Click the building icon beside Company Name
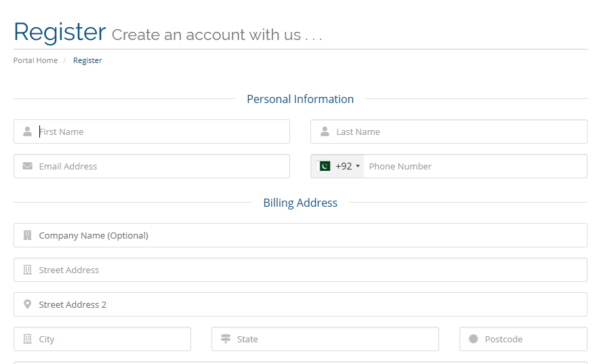The width and height of the screenshot is (612, 364). pyautogui.click(x=27, y=235)
